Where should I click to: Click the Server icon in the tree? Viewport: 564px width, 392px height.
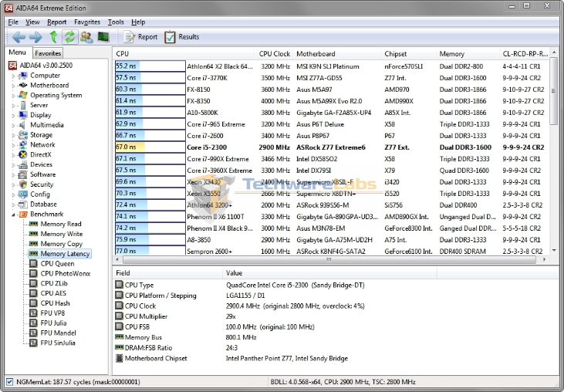tap(23, 105)
